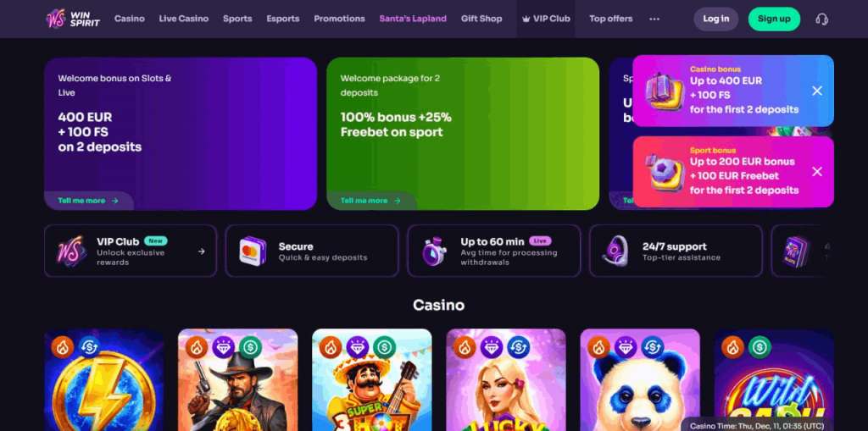Click Tell me more on green banner
The image size is (868, 431).
pos(371,201)
